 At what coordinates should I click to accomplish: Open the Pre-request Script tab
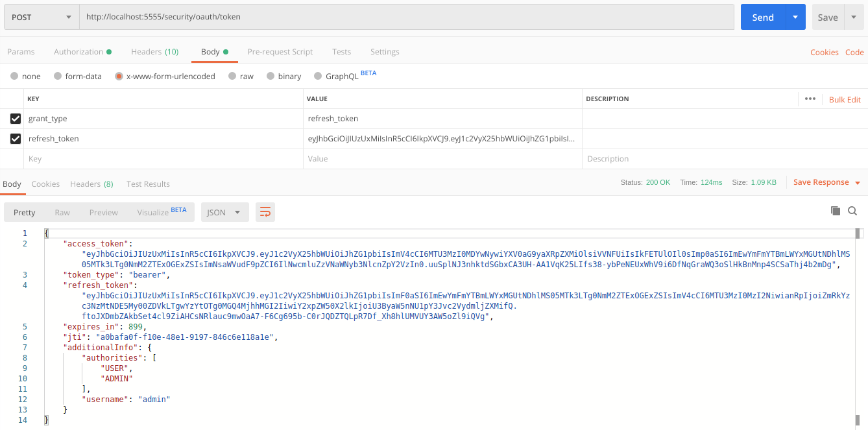[x=280, y=52]
